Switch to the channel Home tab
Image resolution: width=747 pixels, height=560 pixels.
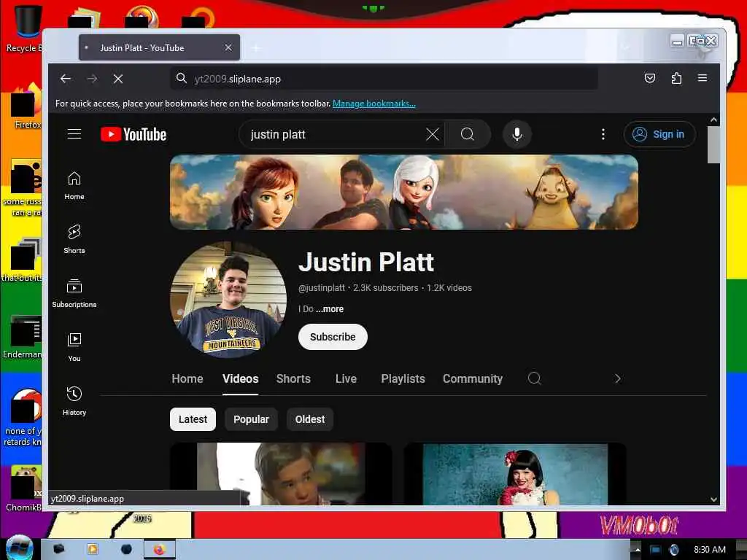(x=187, y=378)
